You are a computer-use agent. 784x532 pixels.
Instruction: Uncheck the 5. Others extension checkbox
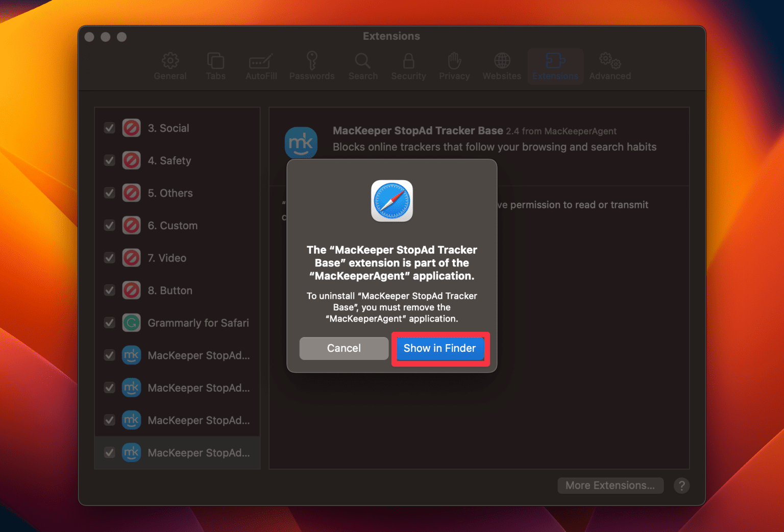[110, 193]
